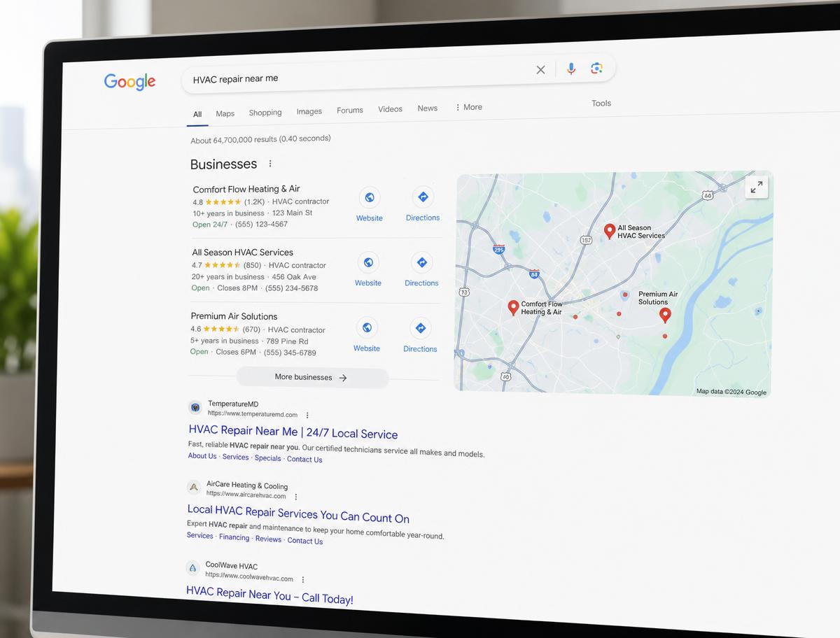Open the Comfort Flow Heating & Air listing title
Image resolution: width=840 pixels, height=638 pixels.
coord(246,189)
